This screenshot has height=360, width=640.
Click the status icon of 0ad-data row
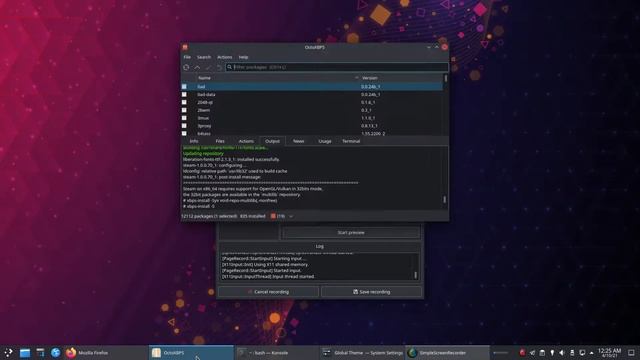click(x=184, y=94)
